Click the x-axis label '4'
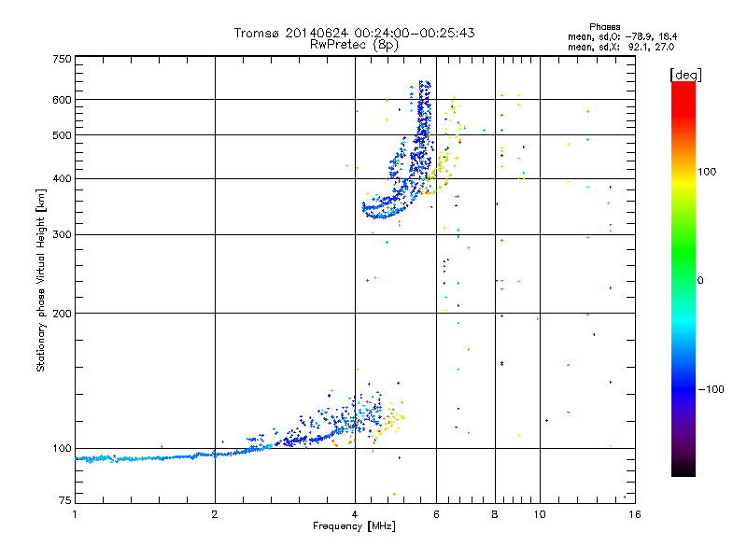The width and height of the screenshot is (747, 560). click(355, 514)
